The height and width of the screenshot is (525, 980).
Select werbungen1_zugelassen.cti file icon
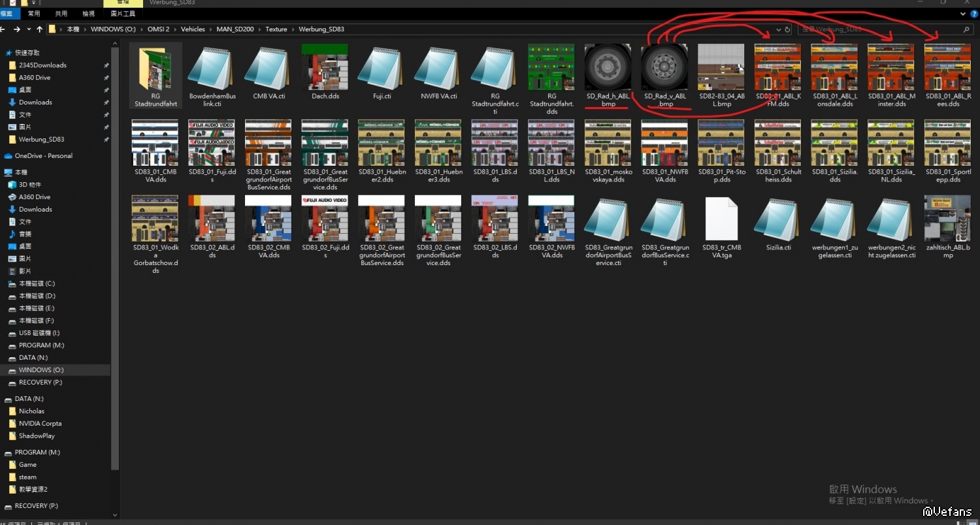click(x=834, y=219)
